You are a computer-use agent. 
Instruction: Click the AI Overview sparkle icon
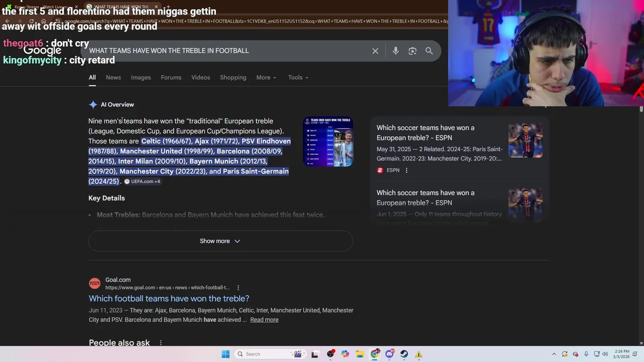click(x=93, y=105)
